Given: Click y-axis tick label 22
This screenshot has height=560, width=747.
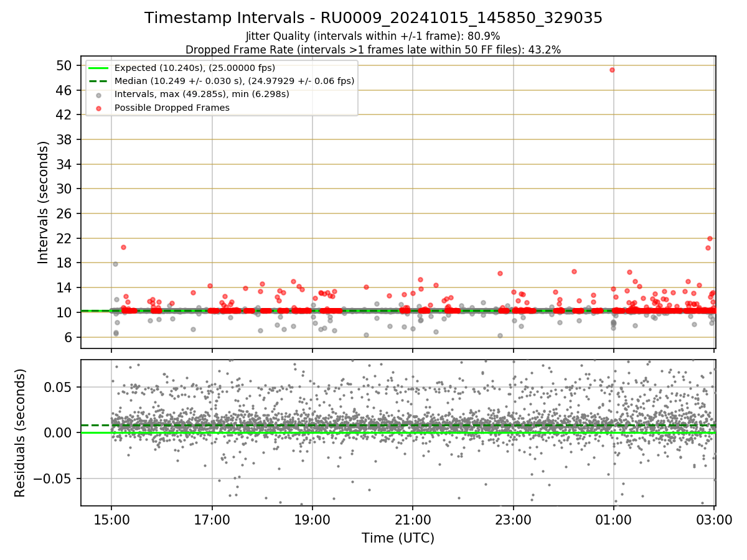Looking at the screenshot, I should click(64, 238).
